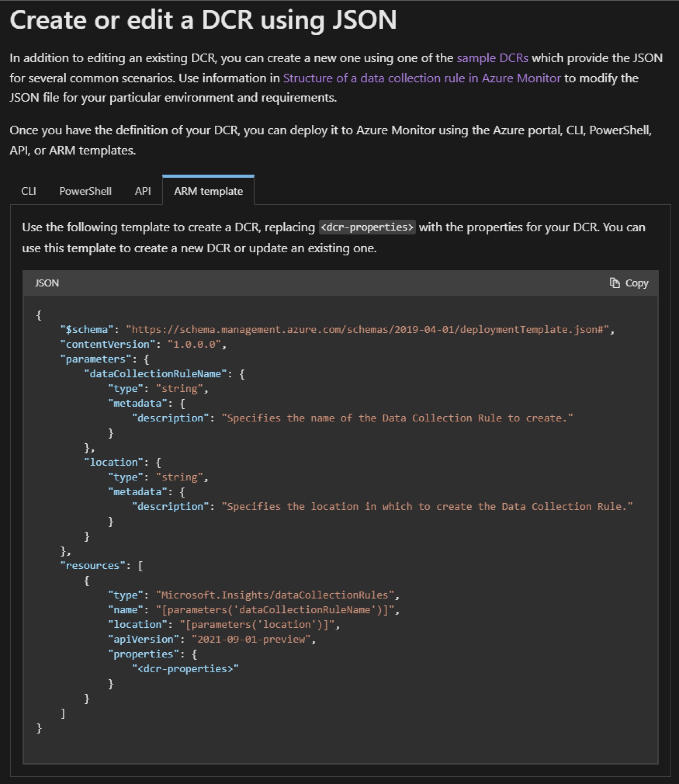Image resolution: width=679 pixels, height=784 pixels.
Task: Click the "dataCollectionRuleName" key
Action: pyautogui.click(x=155, y=374)
